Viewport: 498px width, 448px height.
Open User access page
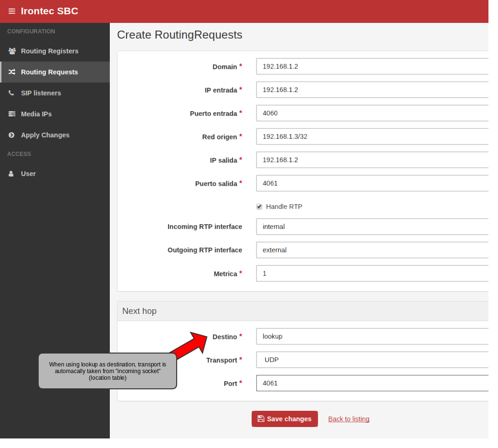coord(55,174)
